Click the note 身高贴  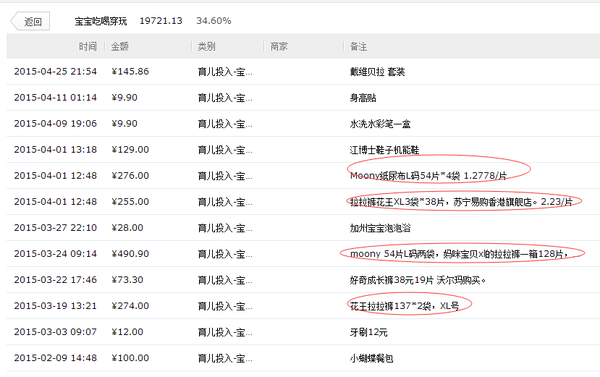363,98
